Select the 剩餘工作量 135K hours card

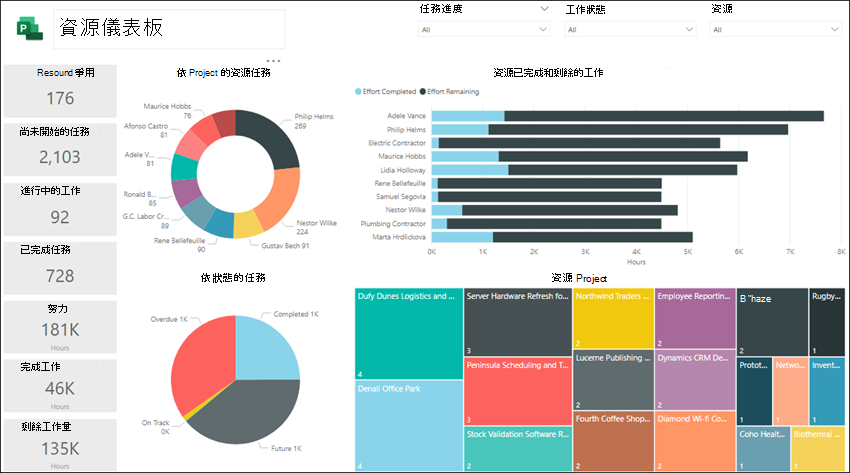point(60,445)
